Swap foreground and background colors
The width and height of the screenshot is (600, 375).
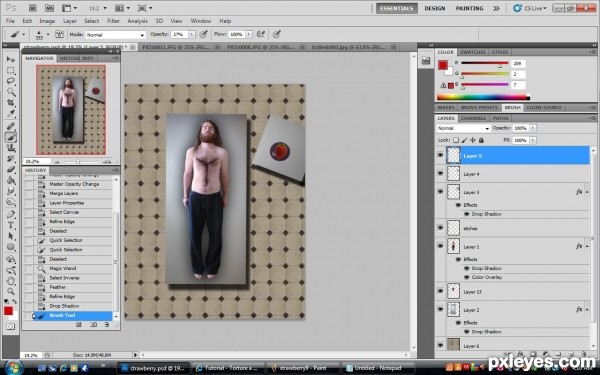pyautogui.click(x=15, y=302)
